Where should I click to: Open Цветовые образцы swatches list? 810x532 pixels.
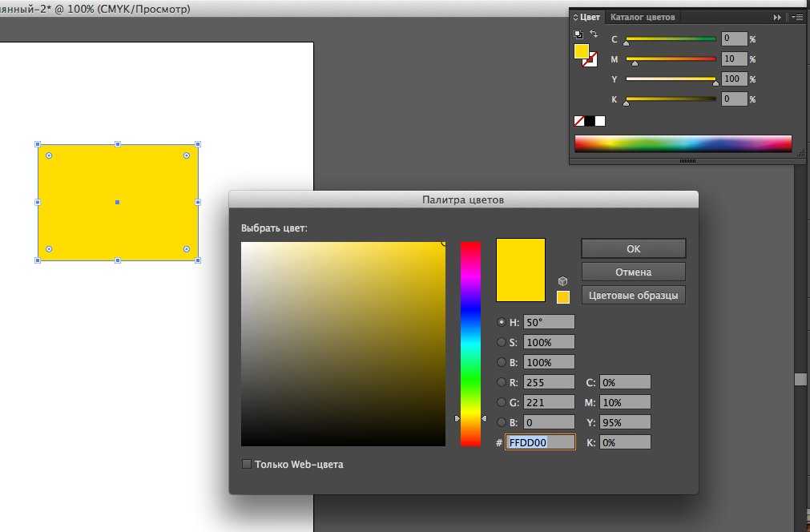(633, 295)
